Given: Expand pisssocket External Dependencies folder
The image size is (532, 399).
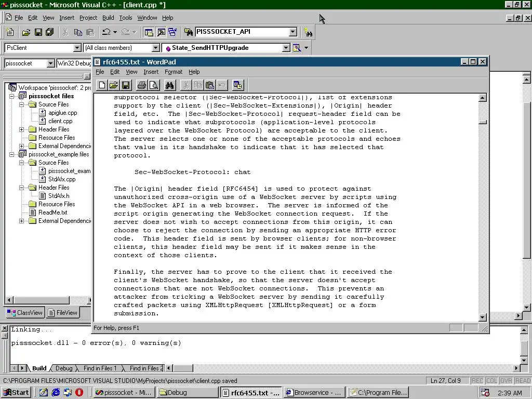Looking at the screenshot, I should tap(22, 146).
